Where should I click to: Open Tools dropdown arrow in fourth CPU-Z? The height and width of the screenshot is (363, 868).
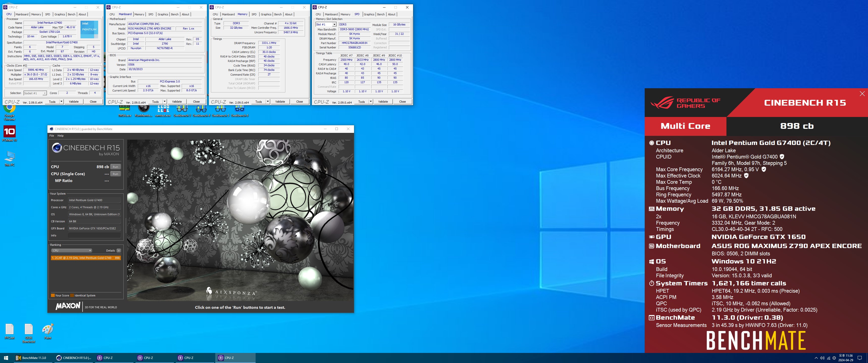pos(371,101)
